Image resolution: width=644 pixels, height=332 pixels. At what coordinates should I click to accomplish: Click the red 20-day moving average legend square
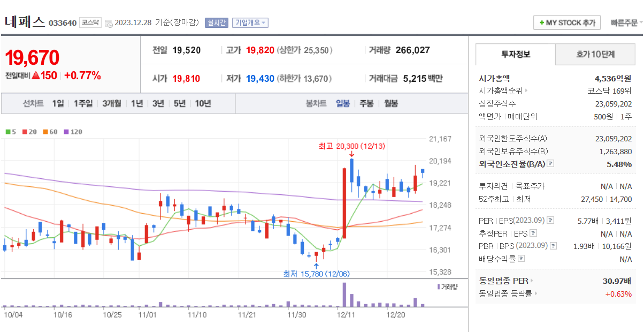click(25, 132)
